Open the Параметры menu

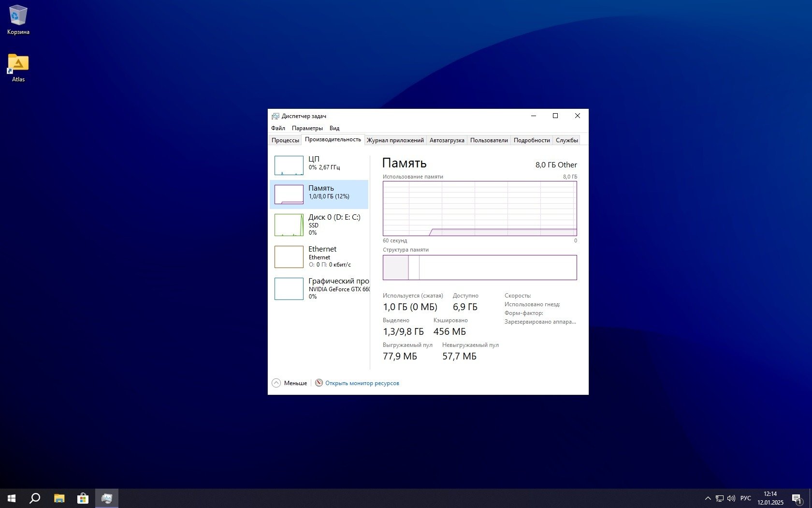tap(307, 128)
